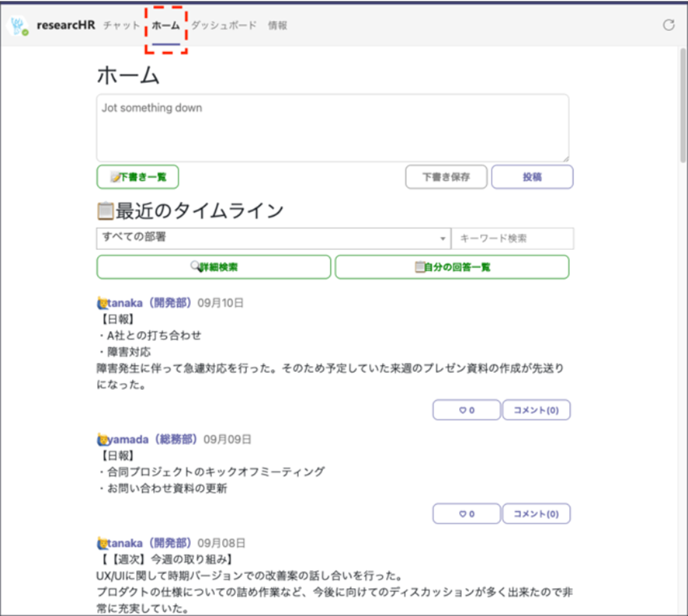Open the 下書き一覧 drafts list
The image size is (688, 616).
coord(137,177)
